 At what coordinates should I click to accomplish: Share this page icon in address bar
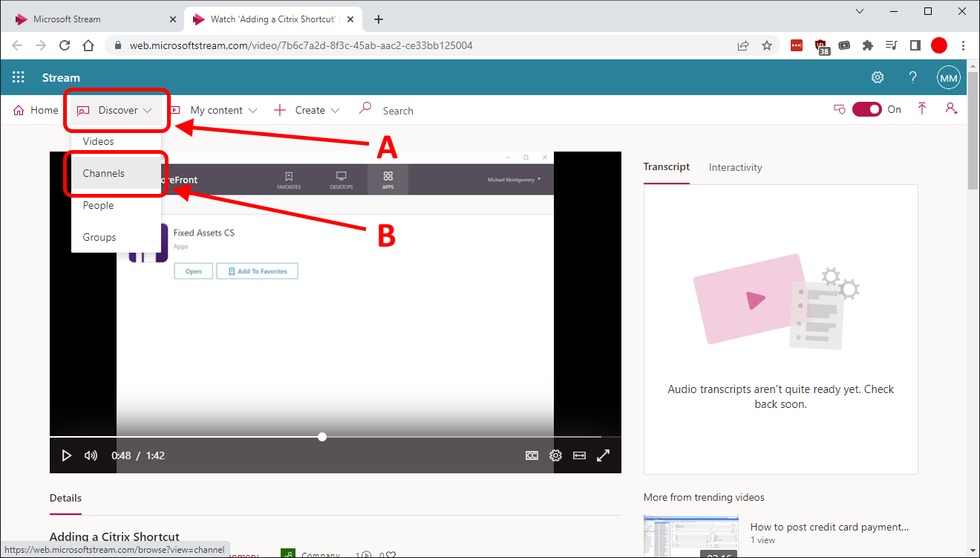click(x=743, y=45)
